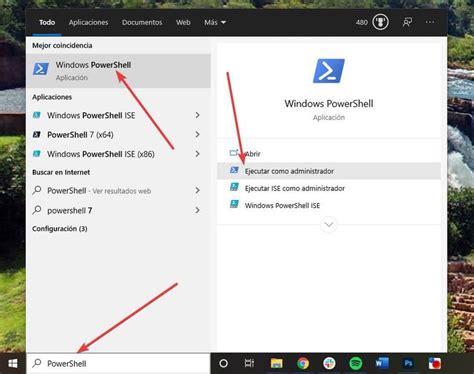Click the icon next to Windows PowerShell ISE action

point(234,204)
